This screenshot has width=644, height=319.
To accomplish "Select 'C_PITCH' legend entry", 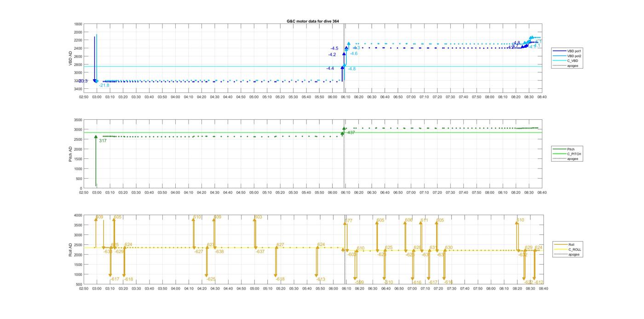I will [x=567, y=154].
